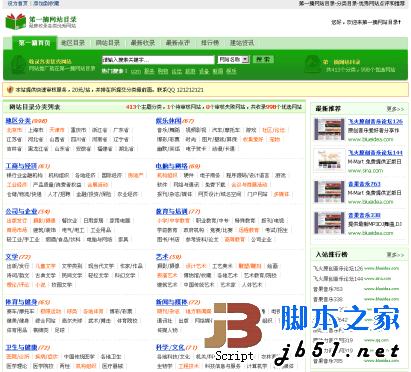Click the first ranking entry ending in 126

tap(338, 268)
